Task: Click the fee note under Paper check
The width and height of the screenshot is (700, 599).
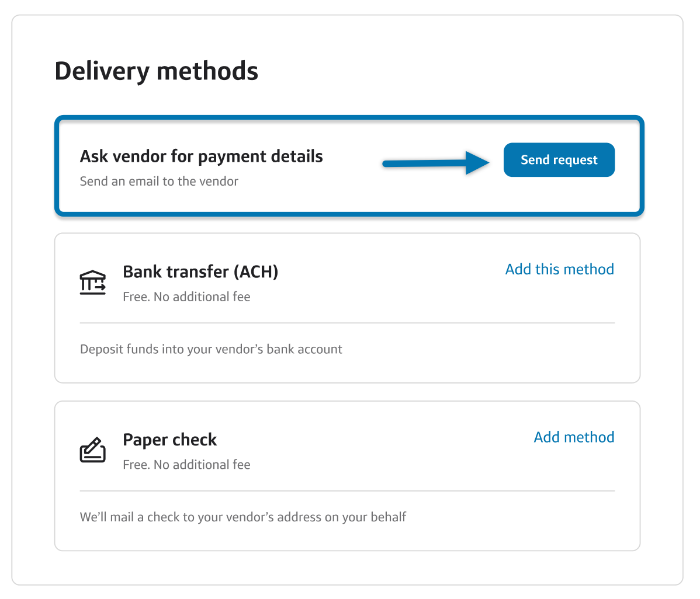Action: [x=186, y=465]
